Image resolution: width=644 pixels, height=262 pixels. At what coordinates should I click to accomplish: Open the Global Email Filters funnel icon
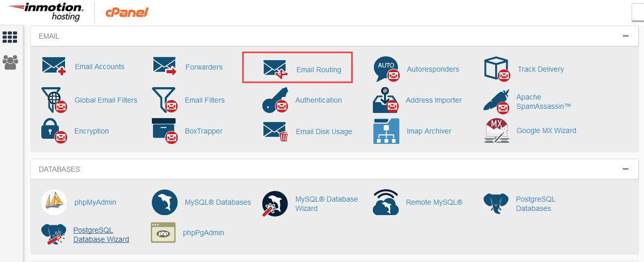[54, 100]
